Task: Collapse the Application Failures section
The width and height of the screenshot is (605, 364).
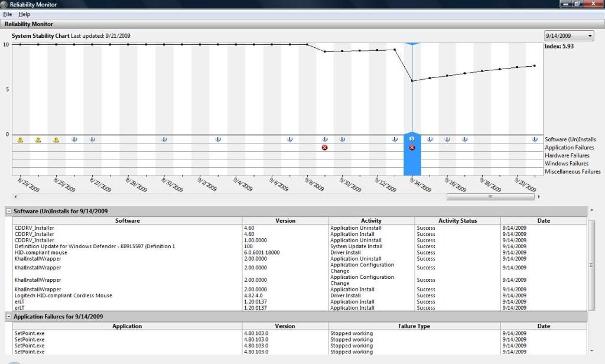Action: (x=9, y=317)
